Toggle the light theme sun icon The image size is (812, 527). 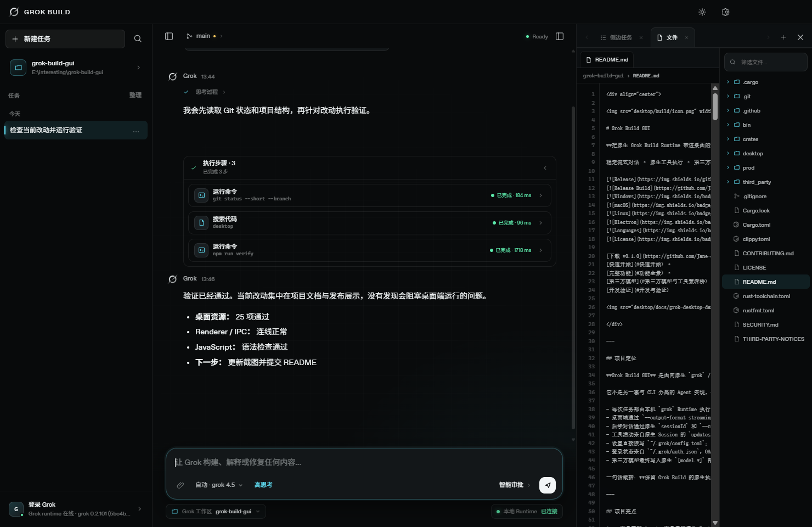702,12
